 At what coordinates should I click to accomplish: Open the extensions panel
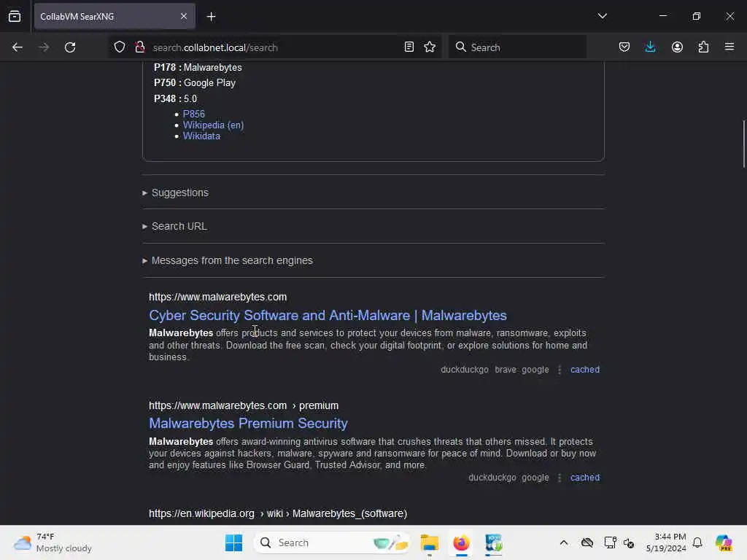tap(703, 47)
